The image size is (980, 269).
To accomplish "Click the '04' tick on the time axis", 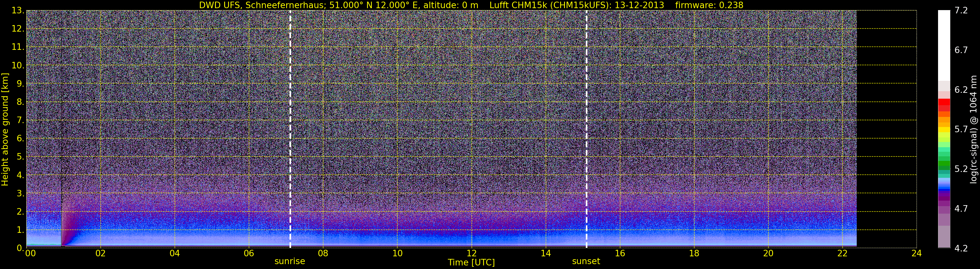I will 174,253.
